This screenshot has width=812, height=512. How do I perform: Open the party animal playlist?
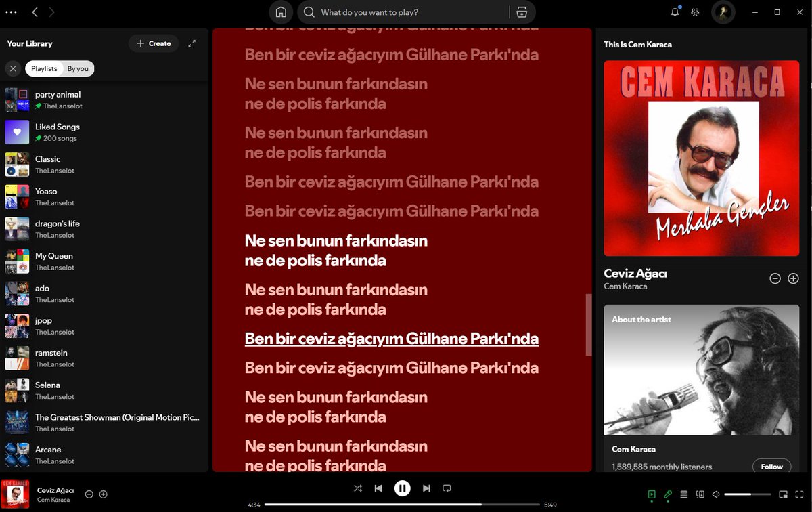click(104, 100)
